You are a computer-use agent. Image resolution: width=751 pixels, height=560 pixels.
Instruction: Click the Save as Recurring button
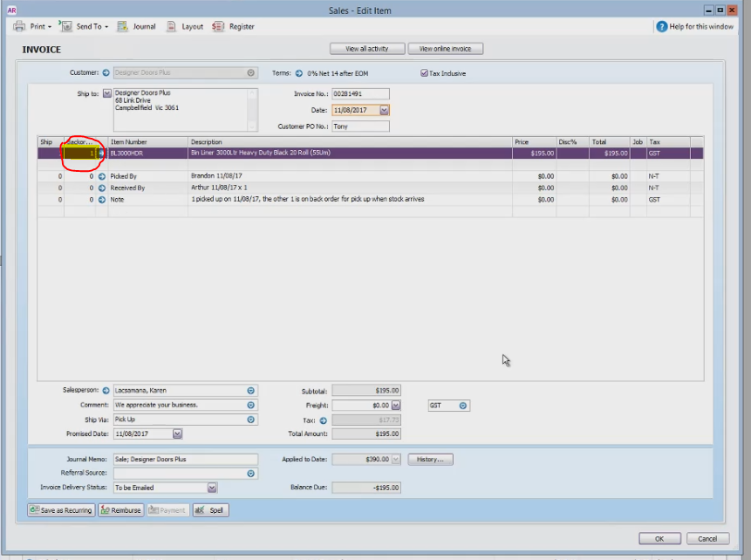61,510
